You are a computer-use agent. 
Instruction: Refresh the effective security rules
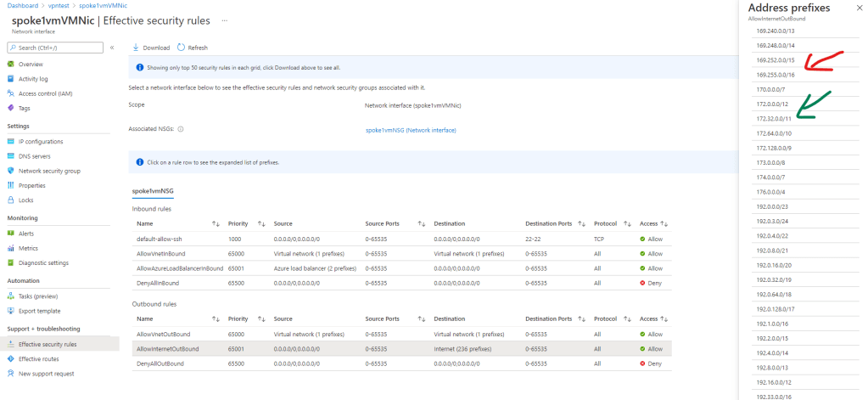[192, 48]
